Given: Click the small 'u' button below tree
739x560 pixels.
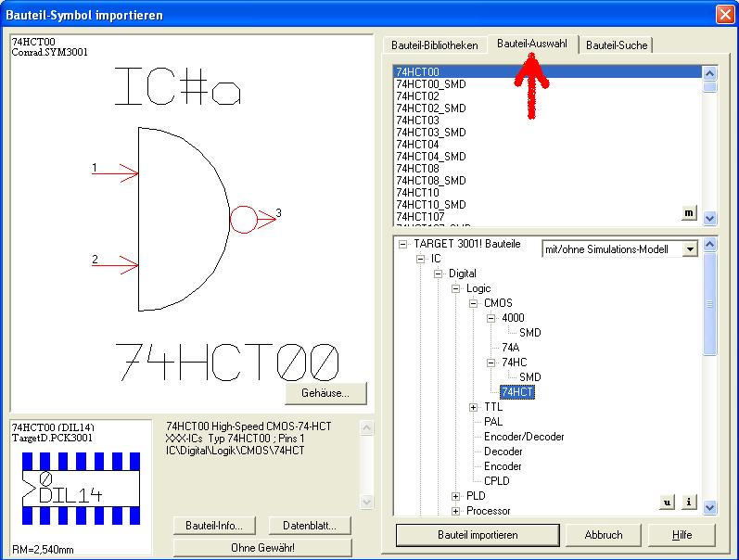Looking at the screenshot, I should click(x=666, y=502).
